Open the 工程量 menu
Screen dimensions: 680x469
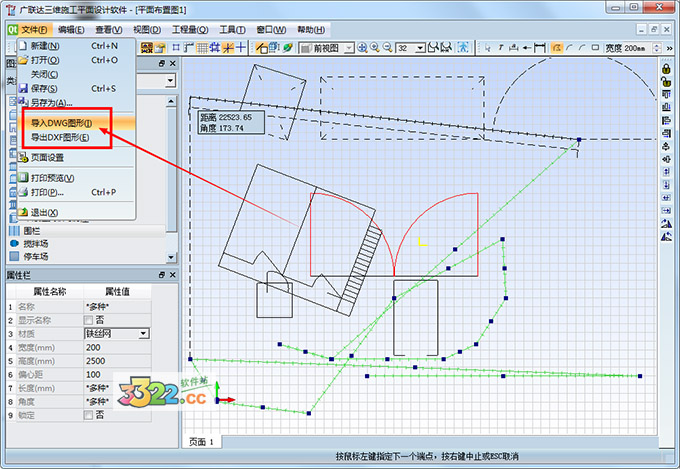[194, 30]
